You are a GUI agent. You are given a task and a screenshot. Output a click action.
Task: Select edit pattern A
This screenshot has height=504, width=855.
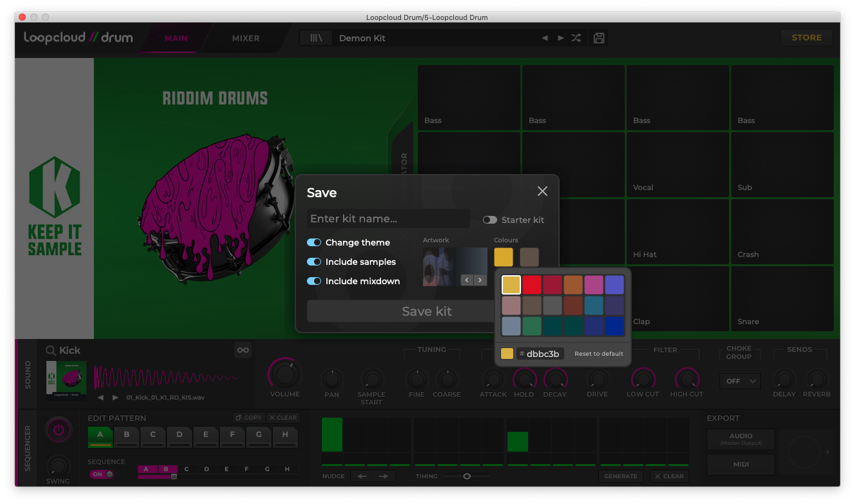click(100, 437)
